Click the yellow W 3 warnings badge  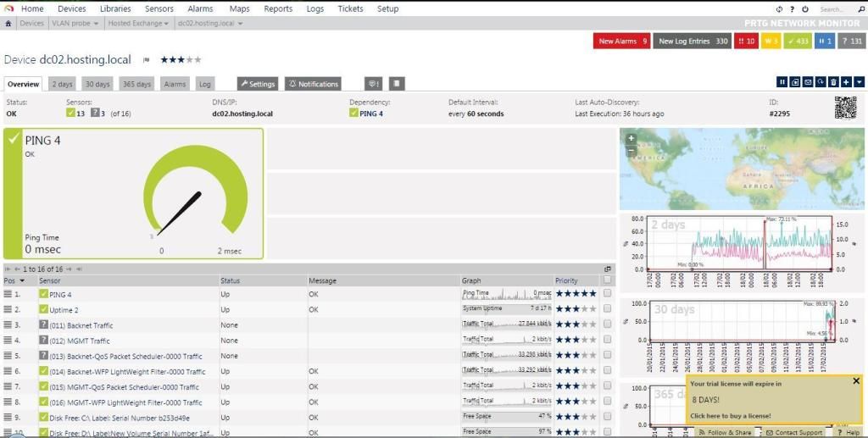coord(771,41)
